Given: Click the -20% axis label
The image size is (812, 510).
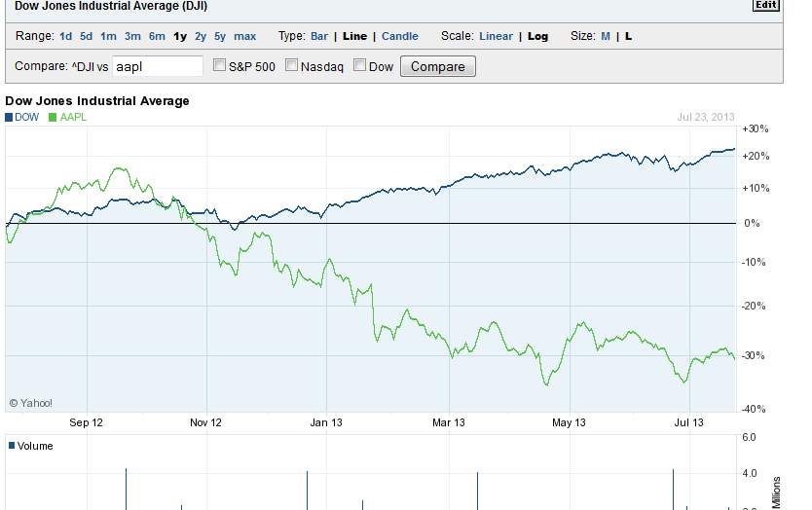Looking at the screenshot, I should pyautogui.click(x=754, y=306).
